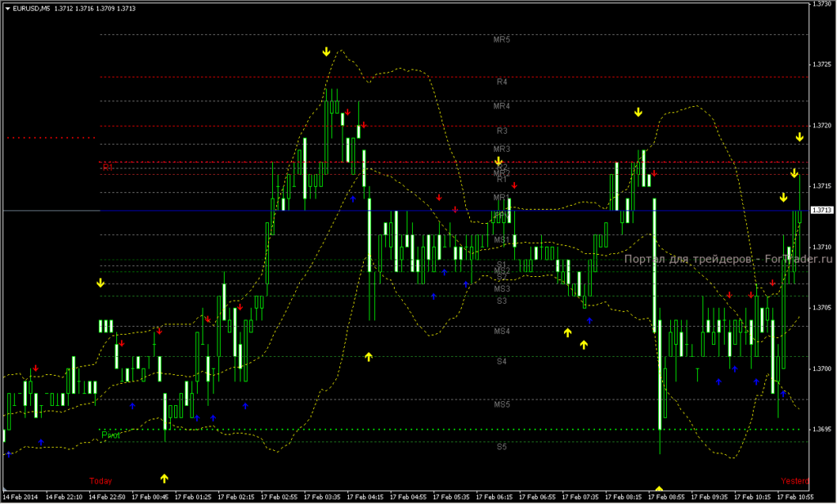Image resolution: width=837 pixels, height=504 pixels.
Task: Click the MS3 level label
Action: [502, 288]
